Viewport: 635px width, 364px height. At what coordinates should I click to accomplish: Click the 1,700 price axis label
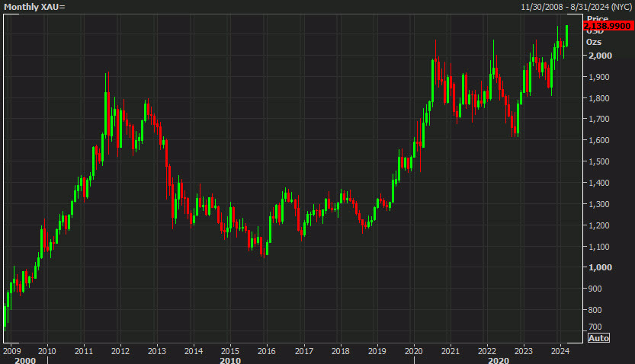[x=599, y=119]
